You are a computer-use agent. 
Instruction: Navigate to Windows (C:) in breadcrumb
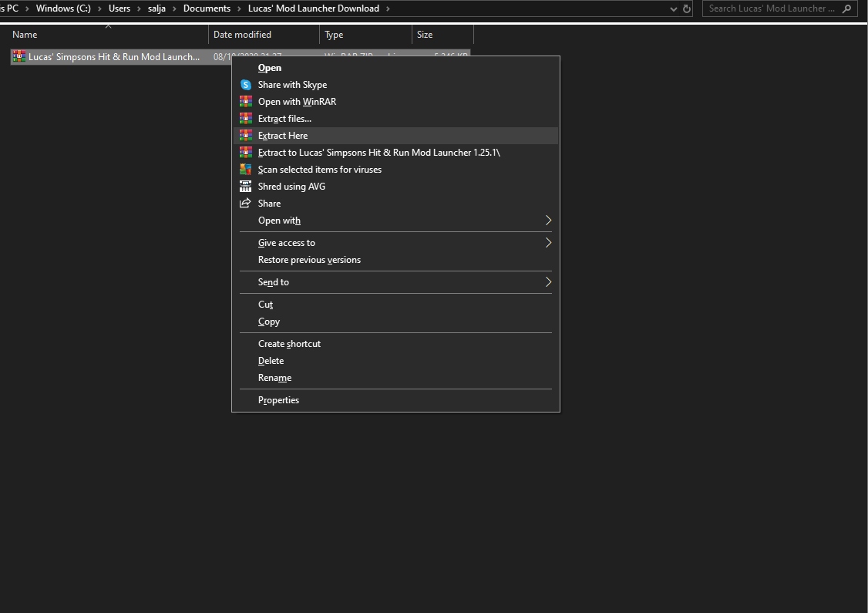(x=63, y=8)
